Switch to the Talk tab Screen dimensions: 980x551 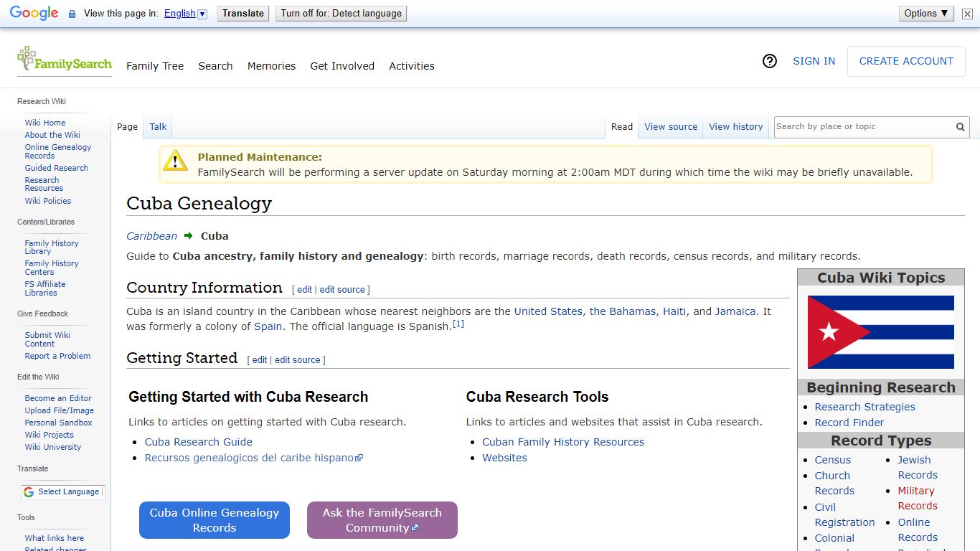point(158,127)
